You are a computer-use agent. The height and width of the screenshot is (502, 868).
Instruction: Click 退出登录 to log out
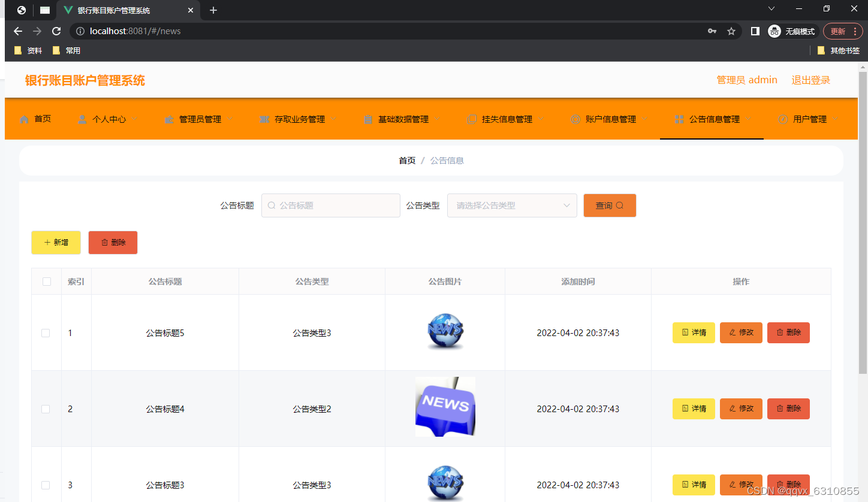click(x=810, y=80)
